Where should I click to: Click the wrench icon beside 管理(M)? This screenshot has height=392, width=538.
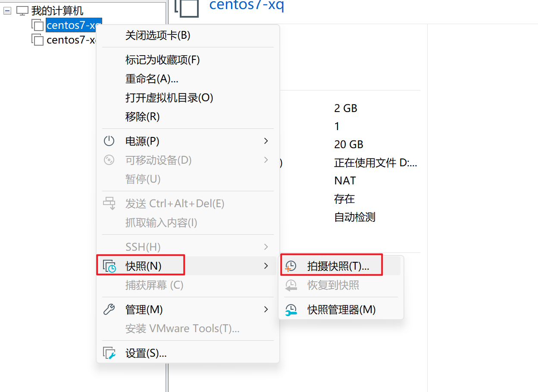coord(109,309)
